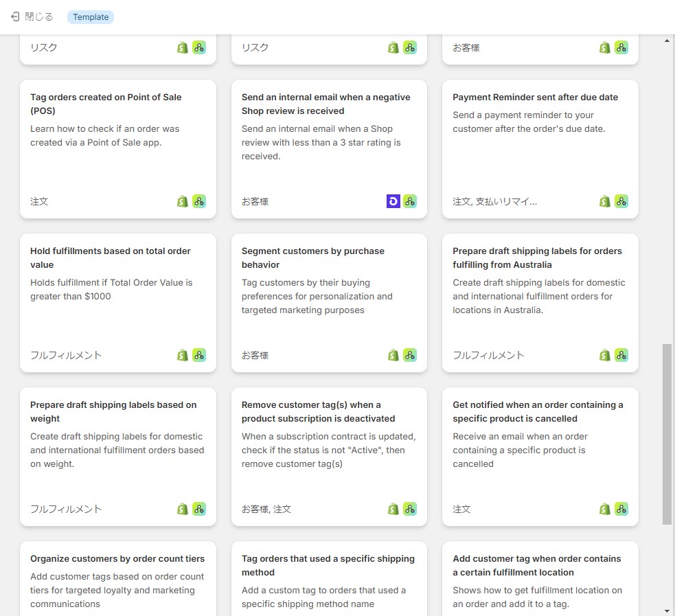Viewport: 675px width, 616px height.
Task: Click お客様, 注文 label on Remove tag card
Action: [x=266, y=509]
